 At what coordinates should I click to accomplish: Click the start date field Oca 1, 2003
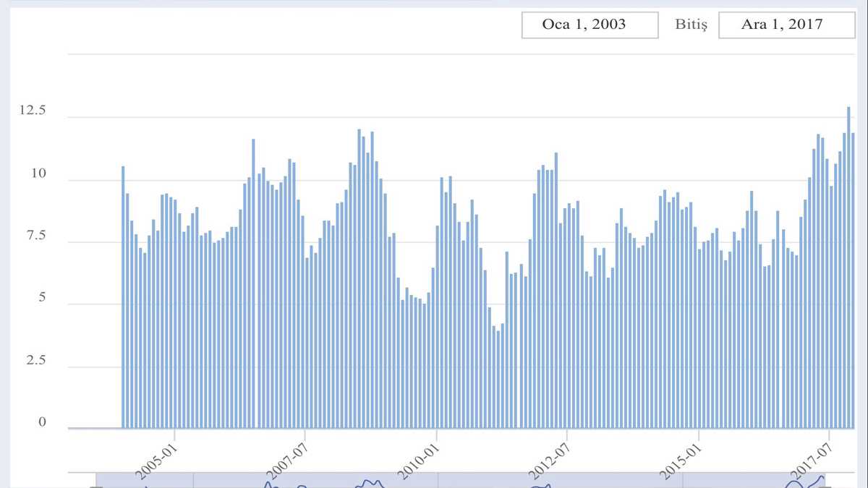[590, 25]
